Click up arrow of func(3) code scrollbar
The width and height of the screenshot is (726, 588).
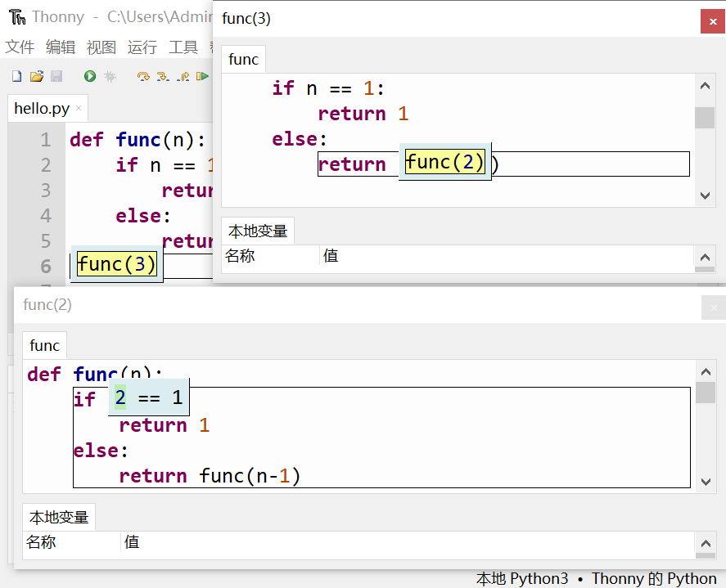click(706, 86)
